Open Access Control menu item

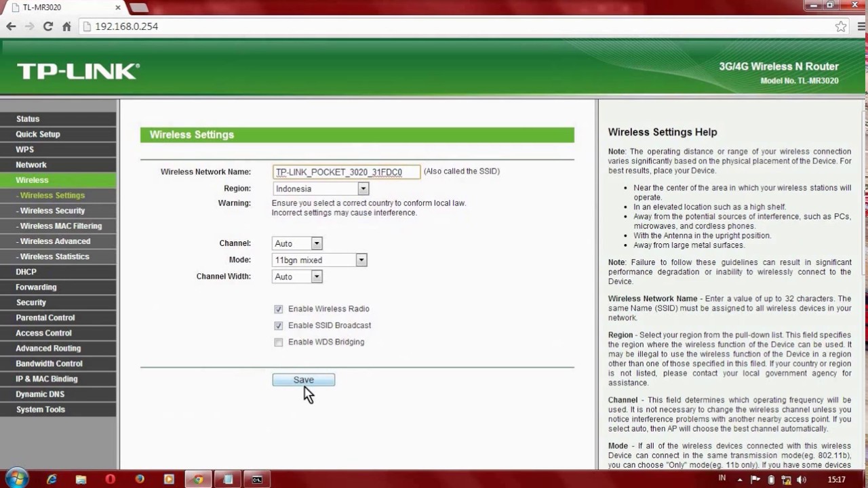tap(58, 333)
